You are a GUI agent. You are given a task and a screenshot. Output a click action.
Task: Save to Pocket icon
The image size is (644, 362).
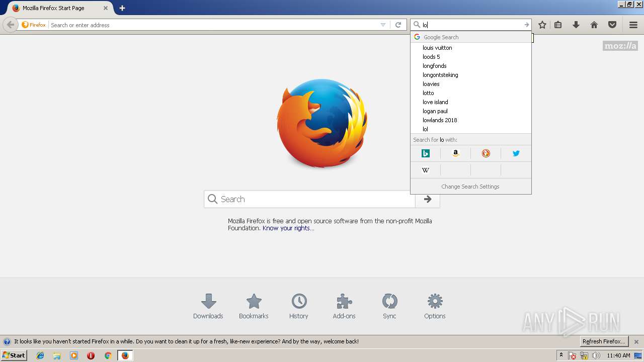click(x=612, y=25)
